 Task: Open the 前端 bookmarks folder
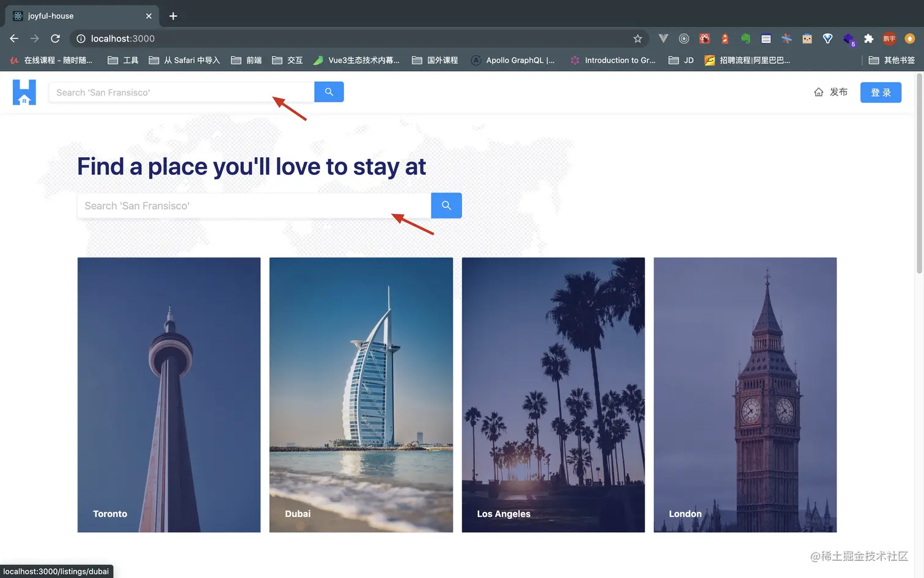(x=246, y=60)
